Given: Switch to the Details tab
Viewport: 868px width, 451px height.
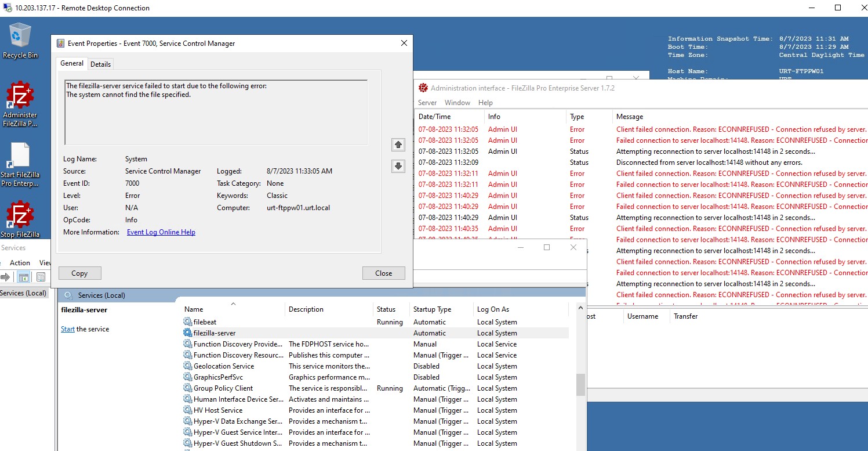Looking at the screenshot, I should (x=100, y=64).
